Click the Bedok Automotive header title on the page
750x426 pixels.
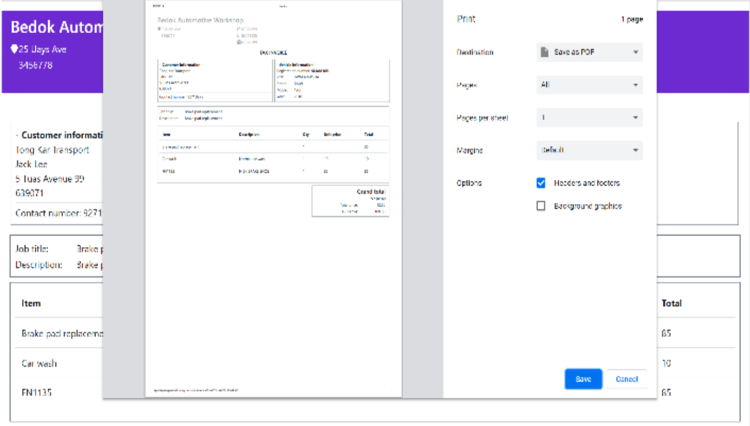[55, 27]
